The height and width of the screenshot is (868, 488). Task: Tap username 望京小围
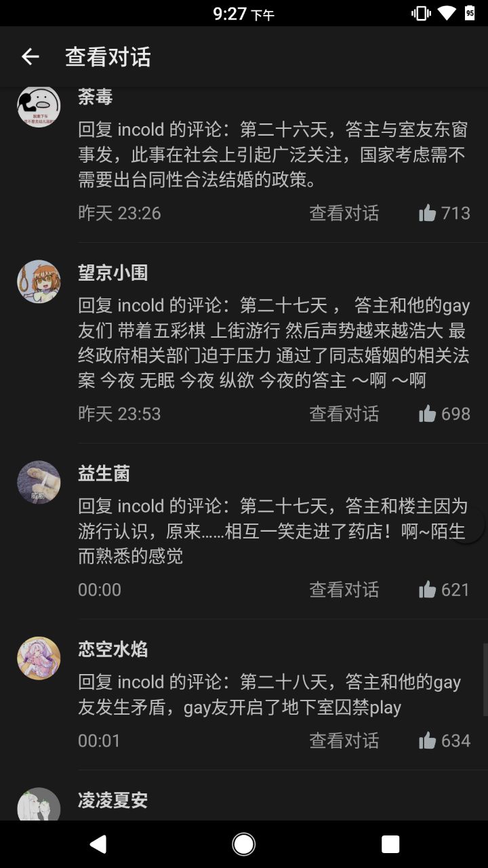[x=113, y=273]
